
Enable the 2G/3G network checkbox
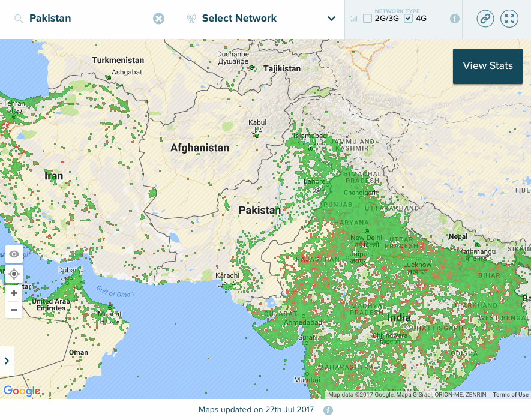click(x=367, y=19)
